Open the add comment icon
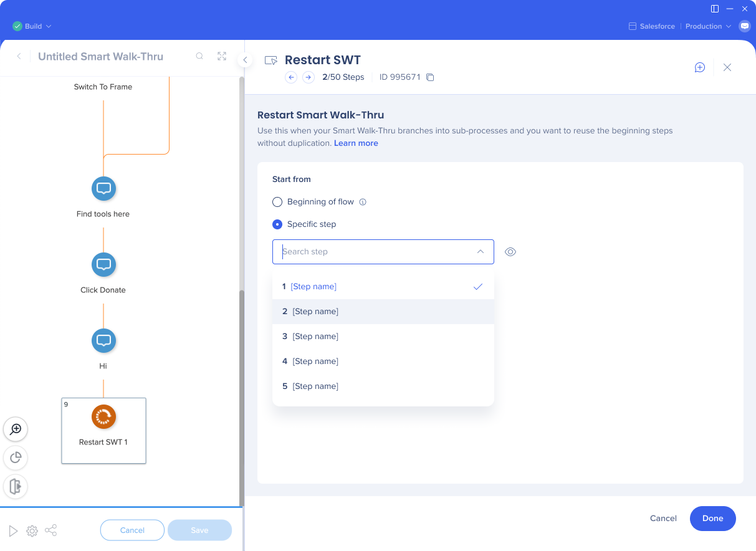 pos(700,67)
